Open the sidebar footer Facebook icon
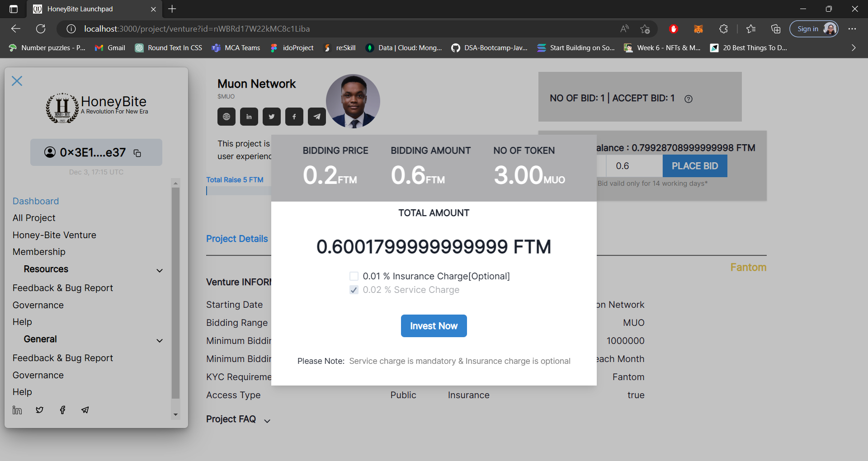 point(62,410)
